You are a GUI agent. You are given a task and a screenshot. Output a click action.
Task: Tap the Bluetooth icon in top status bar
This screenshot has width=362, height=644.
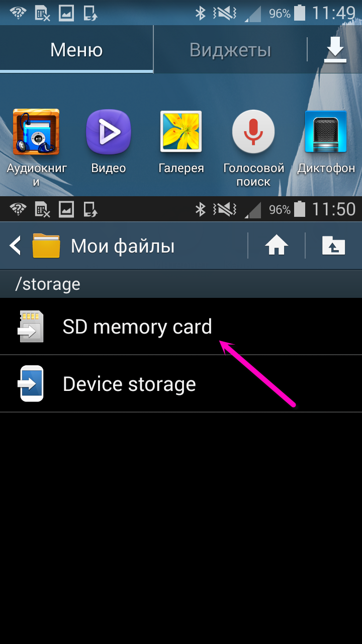tap(201, 13)
